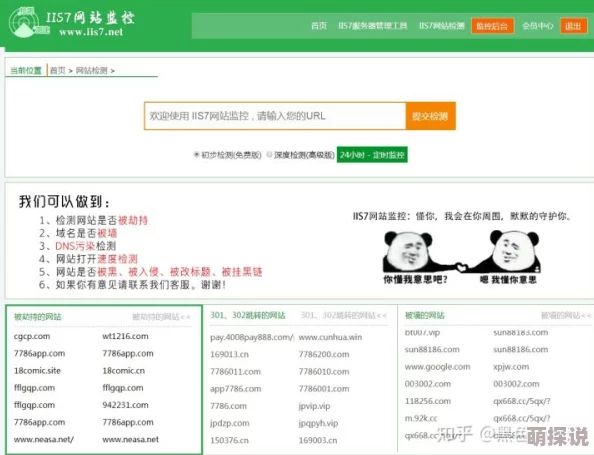Expand the 被劫持的网站<< more link

tap(161, 317)
